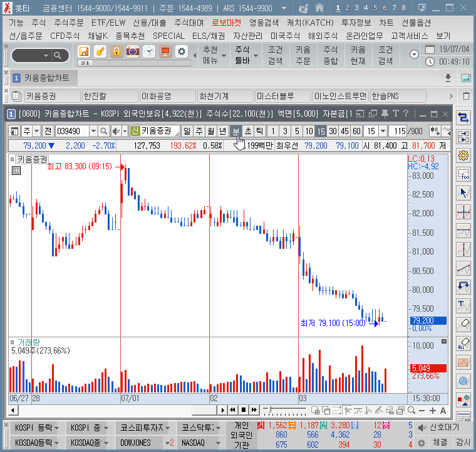Click the 키움주문 toolbar button
Viewport: 476px width, 452px height.
coord(303,55)
